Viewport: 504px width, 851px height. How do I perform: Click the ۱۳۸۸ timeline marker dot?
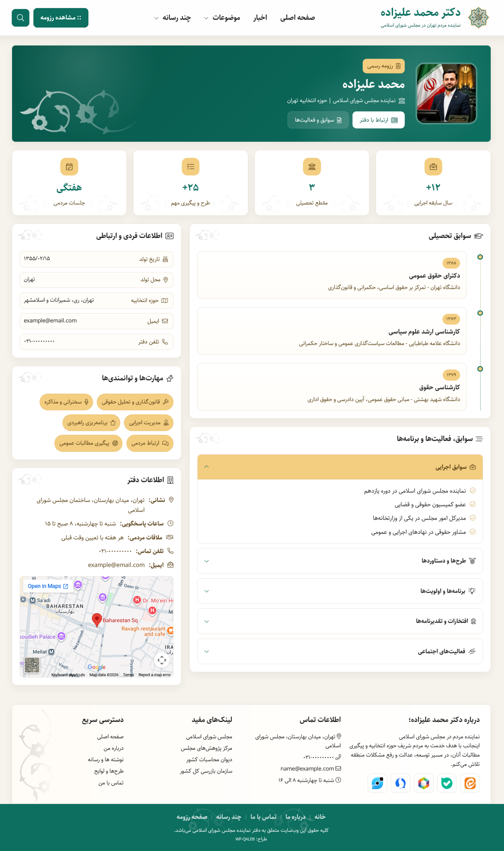(480, 257)
